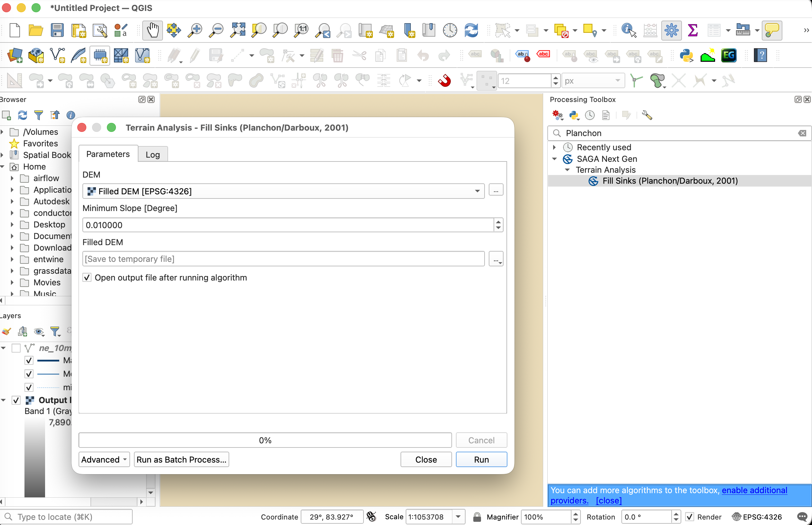This screenshot has width=812, height=525.
Task: Open the Processing Toolbox gear icon
Action: (x=671, y=30)
